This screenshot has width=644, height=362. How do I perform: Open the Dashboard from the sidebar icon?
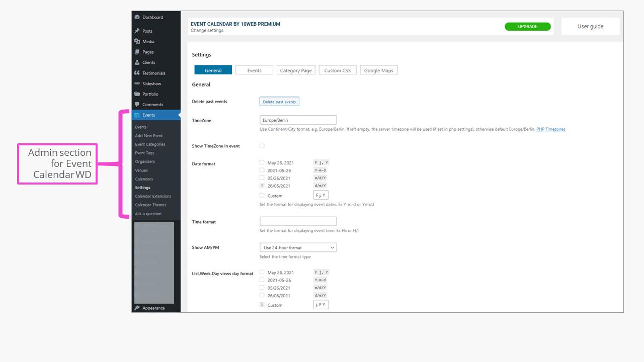[x=137, y=17]
